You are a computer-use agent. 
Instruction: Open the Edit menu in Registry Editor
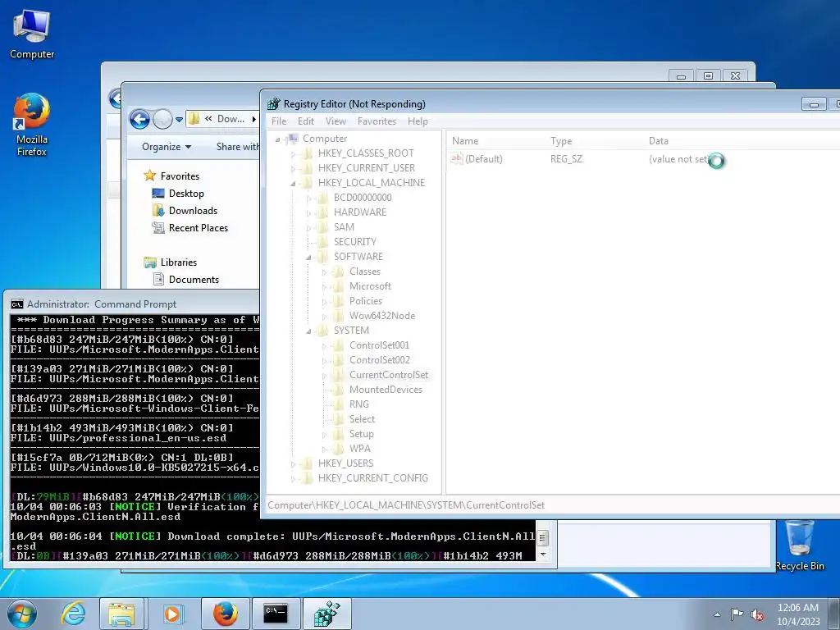[x=306, y=121]
